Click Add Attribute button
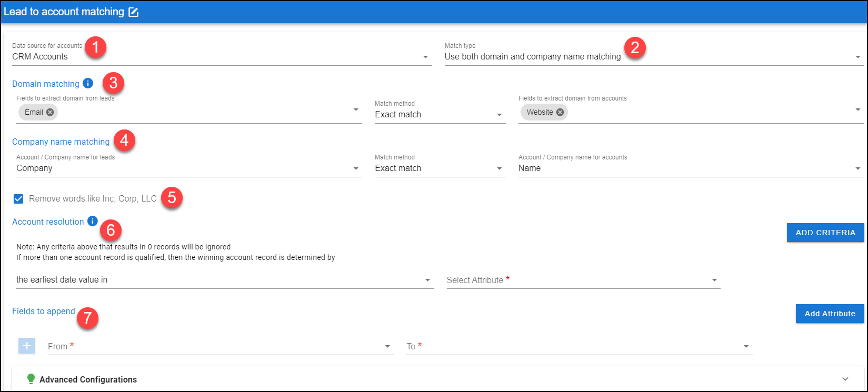Image resolution: width=868 pixels, height=392 pixels. (830, 314)
